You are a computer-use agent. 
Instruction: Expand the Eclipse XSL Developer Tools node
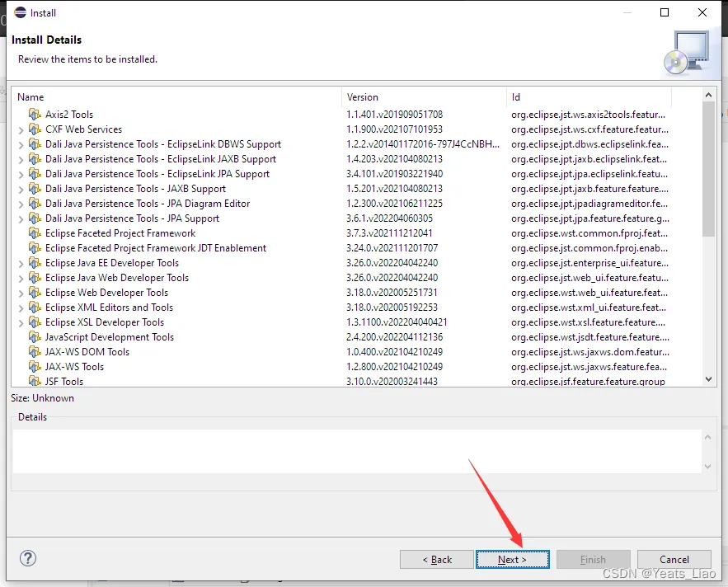pyautogui.click(x=21, y=323)
